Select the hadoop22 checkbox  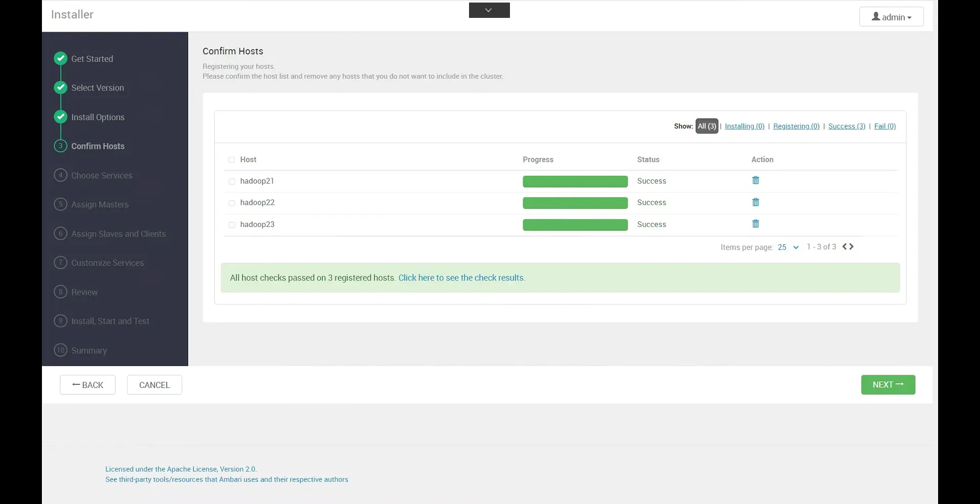click(x=232, y=203)
